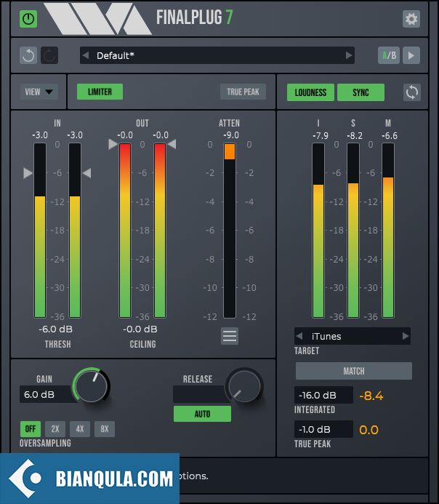Select previous target with left arrow near iTunes

tap(299, 336)
